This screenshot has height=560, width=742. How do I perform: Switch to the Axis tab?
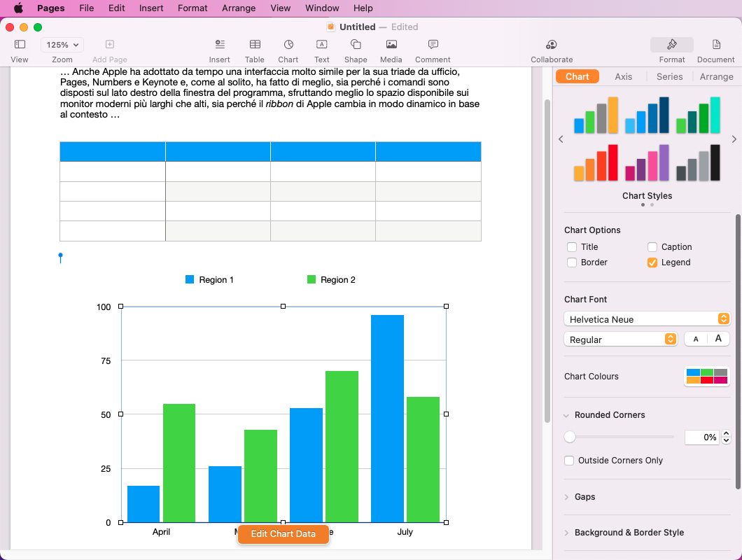[623, 76]
